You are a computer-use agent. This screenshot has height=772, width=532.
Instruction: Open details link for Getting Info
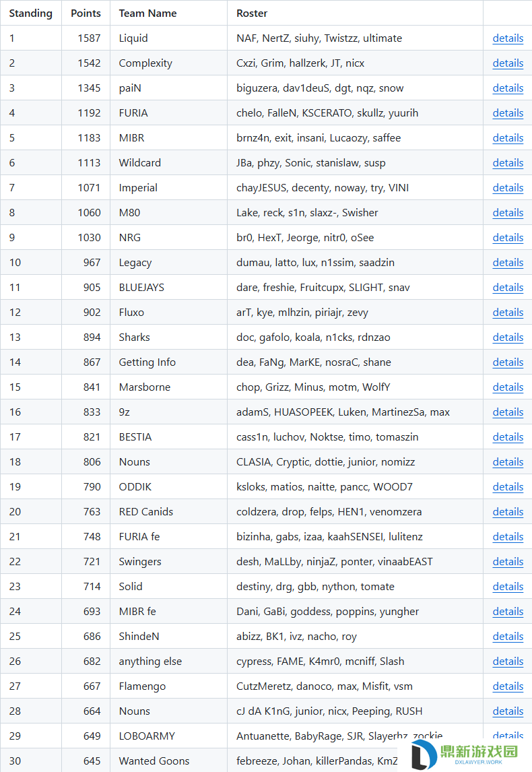point(508,362)
